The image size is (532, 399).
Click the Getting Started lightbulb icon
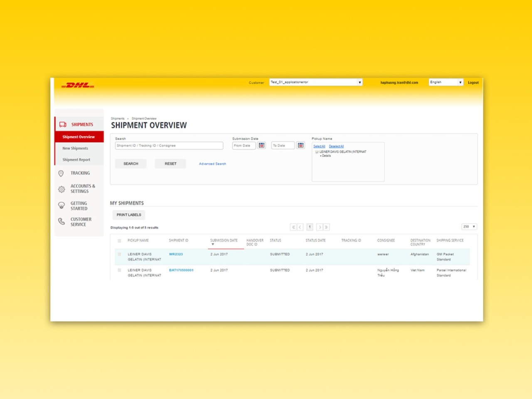click(62, 205)
